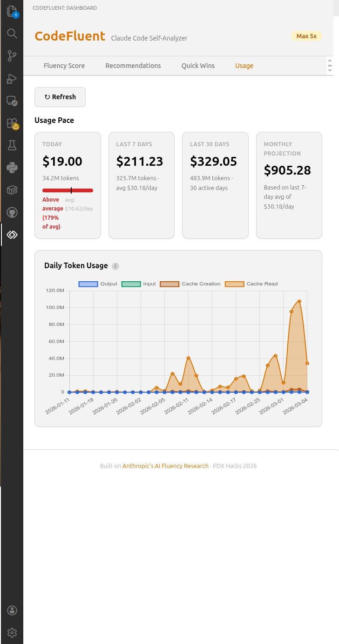Open the Source Control view

pyautogui.click(x=12, y=56)
